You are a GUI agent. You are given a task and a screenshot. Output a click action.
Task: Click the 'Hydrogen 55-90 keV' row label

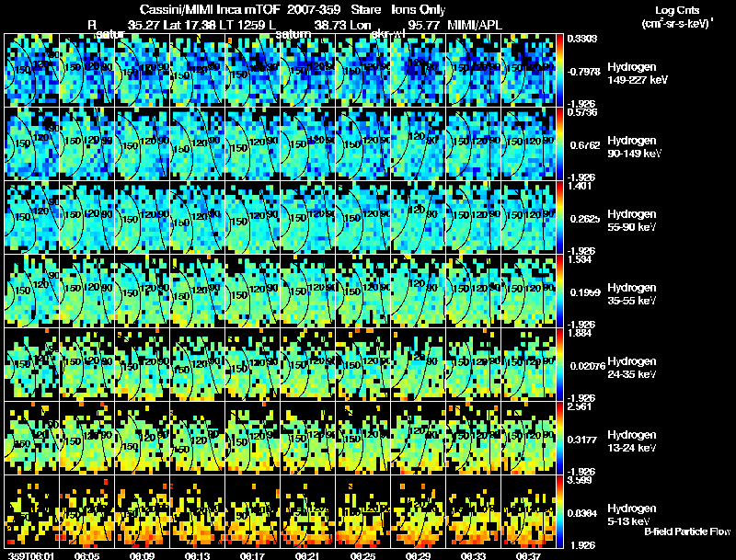click(632, 221)
